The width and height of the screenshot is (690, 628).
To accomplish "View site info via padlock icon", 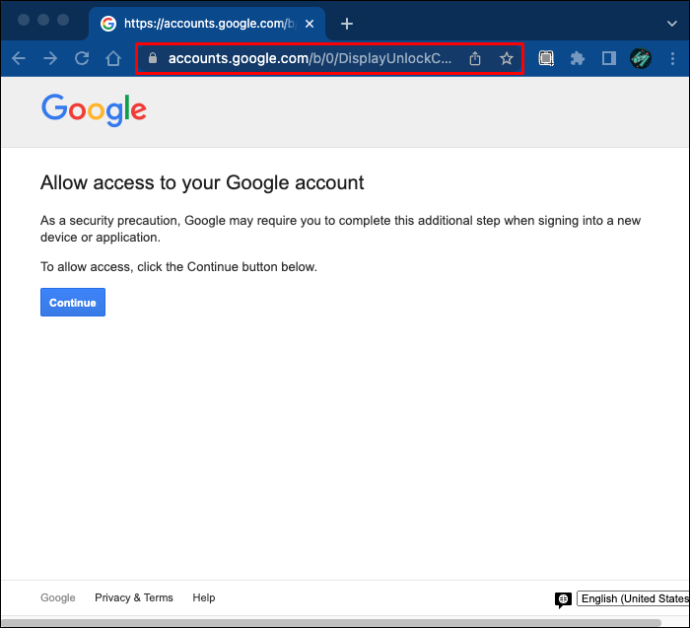I will click(x=153, y=58).
